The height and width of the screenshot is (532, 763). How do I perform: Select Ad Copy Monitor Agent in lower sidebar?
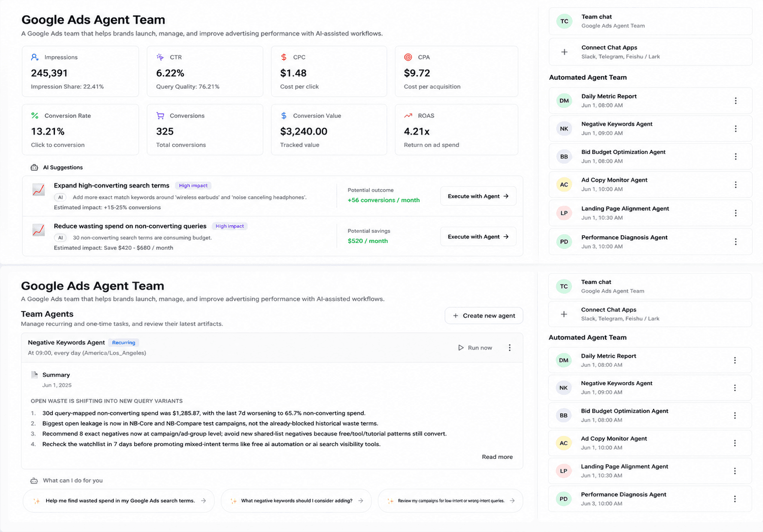(x=650, y=443)
